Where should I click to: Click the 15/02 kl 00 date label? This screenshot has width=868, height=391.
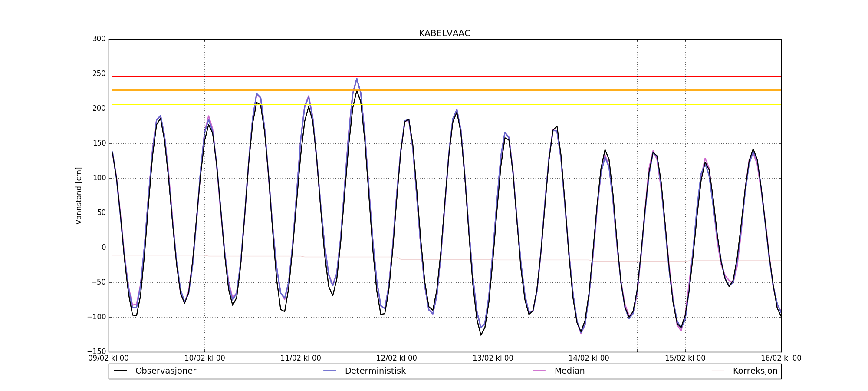pos(685,358)
